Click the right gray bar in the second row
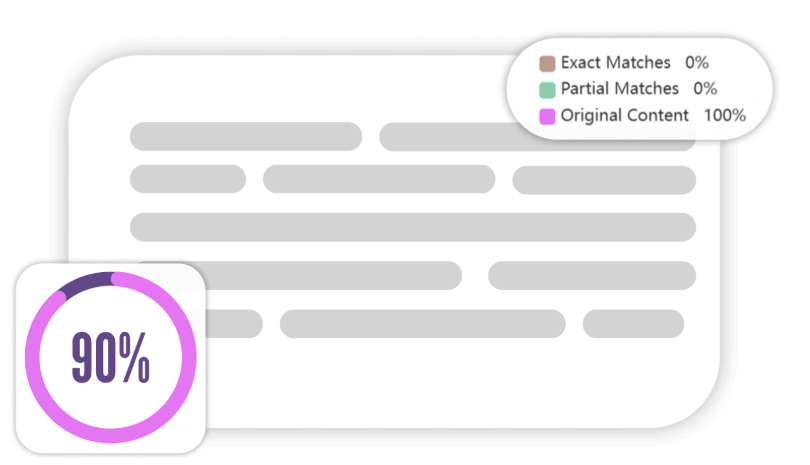810x465 pixels. 603,179
